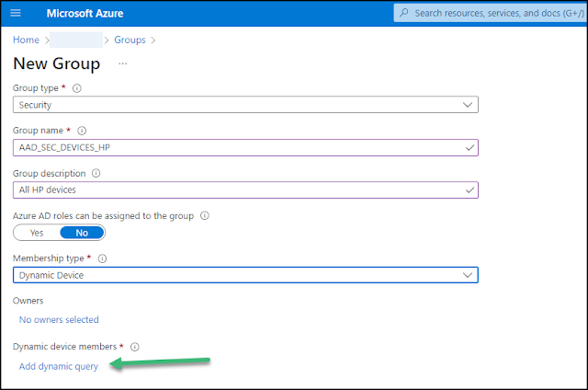Viewport: 588px width, 390px height.
Task: Click the info icon beside Group description
Action: [96, 173]
